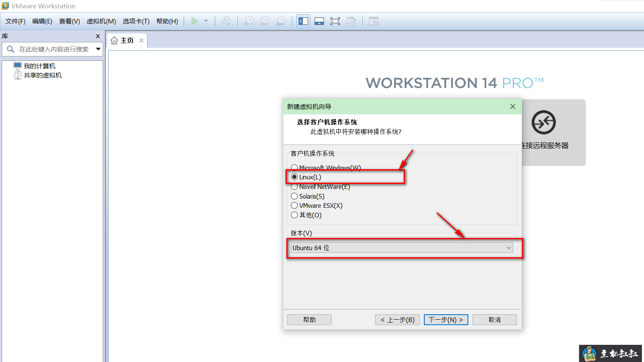Close the library panel with X
Viewport: 644px width, 362px height.
98,36
